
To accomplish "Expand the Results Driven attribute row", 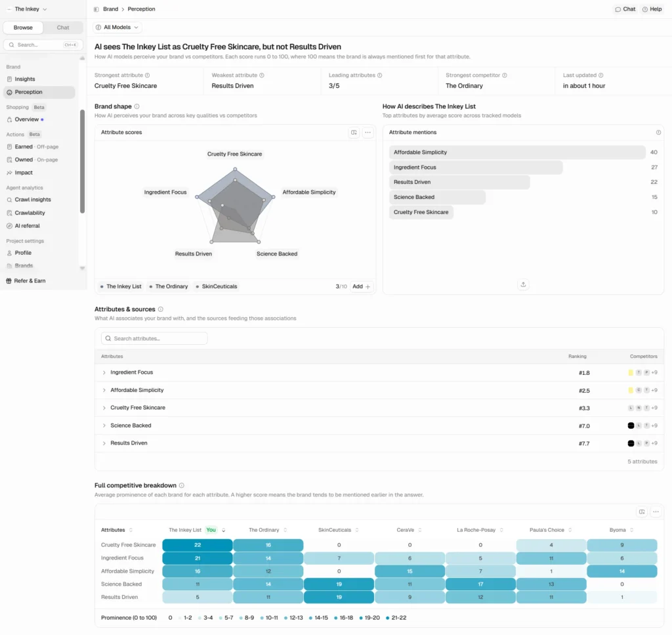I will click(104, 443).
